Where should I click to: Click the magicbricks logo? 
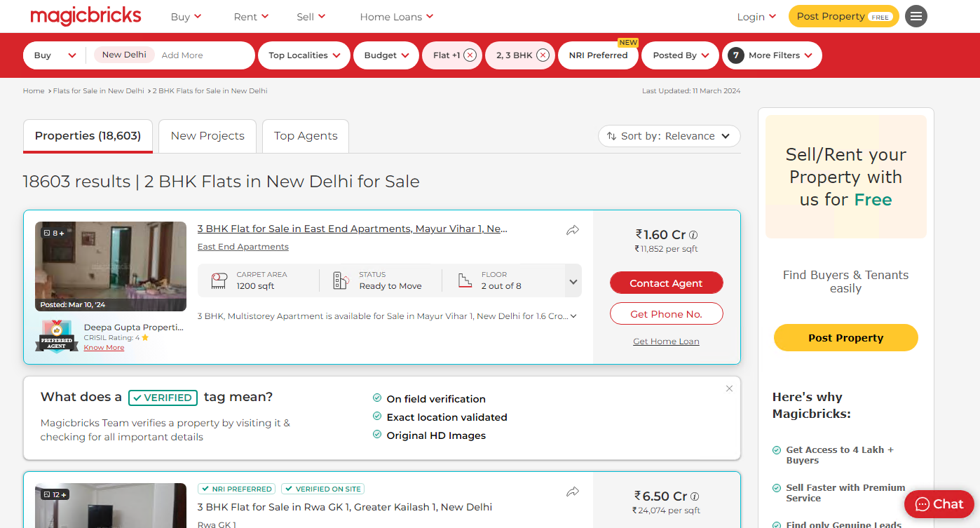pyautogui.click(x=86, y=16)
